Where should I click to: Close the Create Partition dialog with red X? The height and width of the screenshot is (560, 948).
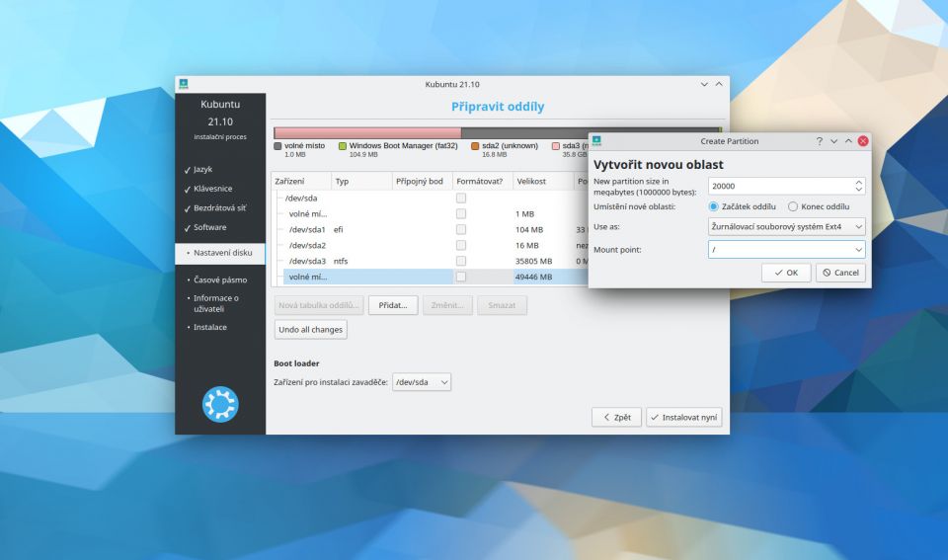(x=863, y=141)
